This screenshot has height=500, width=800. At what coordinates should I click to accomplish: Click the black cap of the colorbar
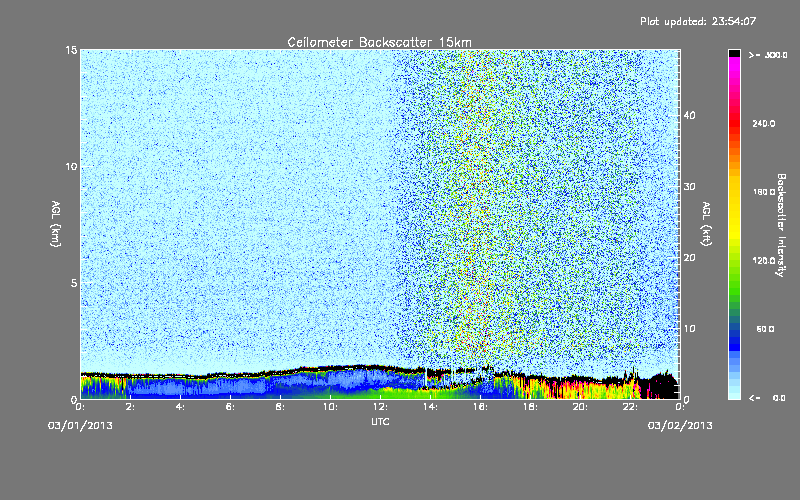click(734, 53)
